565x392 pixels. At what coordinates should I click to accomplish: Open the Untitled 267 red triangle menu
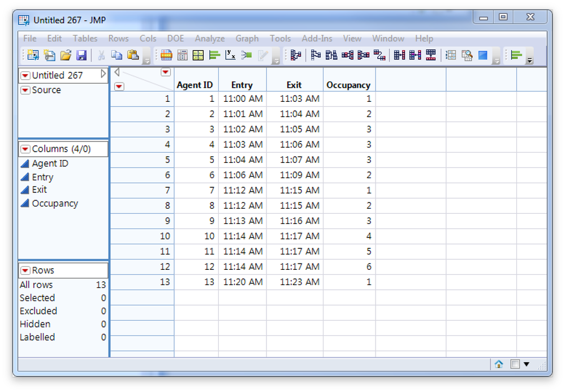(x=25, y=75)
